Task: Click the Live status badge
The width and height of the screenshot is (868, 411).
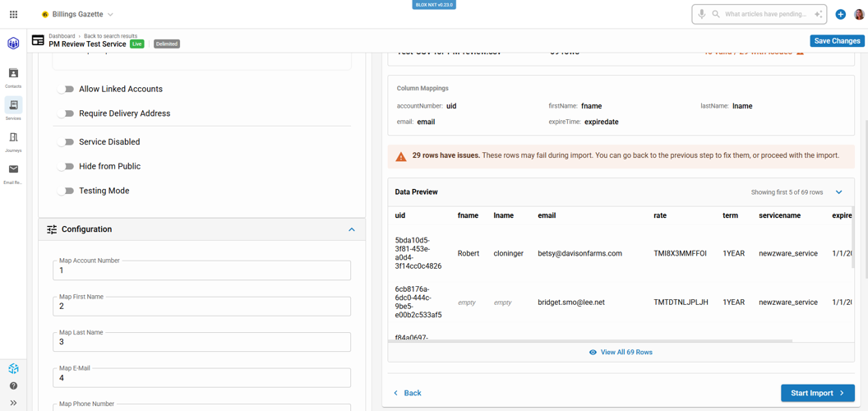Action: tap(136, 44)
